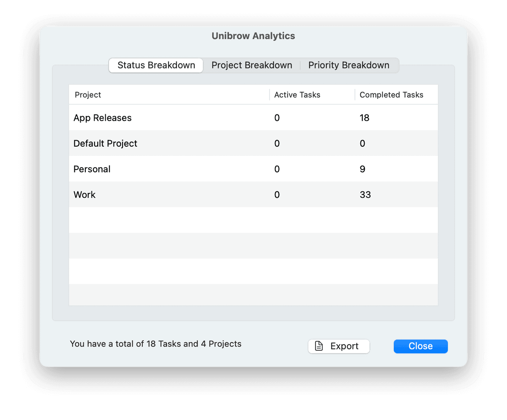The image size is (507, 420).
Task: Select the Personal project name cell
Action: [x=92, y=169]
